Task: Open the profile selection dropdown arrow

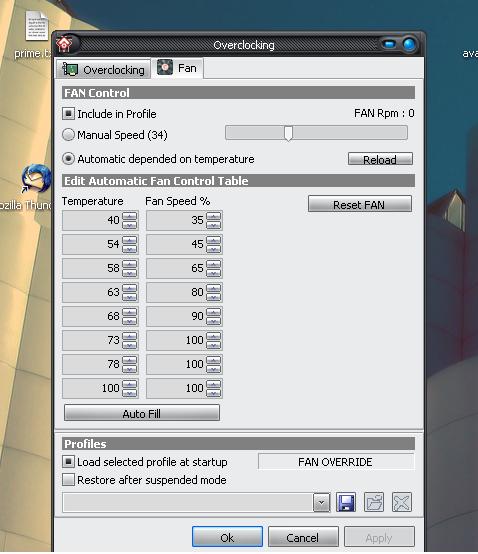Action: point(321,502)
